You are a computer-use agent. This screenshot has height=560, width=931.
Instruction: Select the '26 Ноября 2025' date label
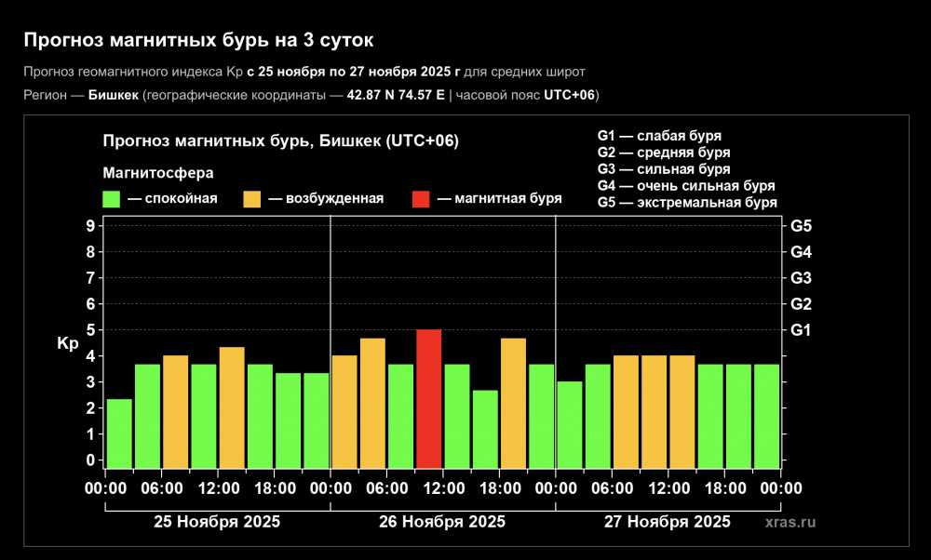[x=442, y=522]
